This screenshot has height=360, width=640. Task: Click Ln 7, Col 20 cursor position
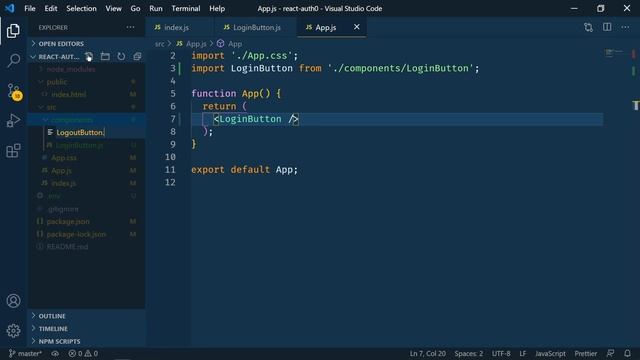(427, 353)
